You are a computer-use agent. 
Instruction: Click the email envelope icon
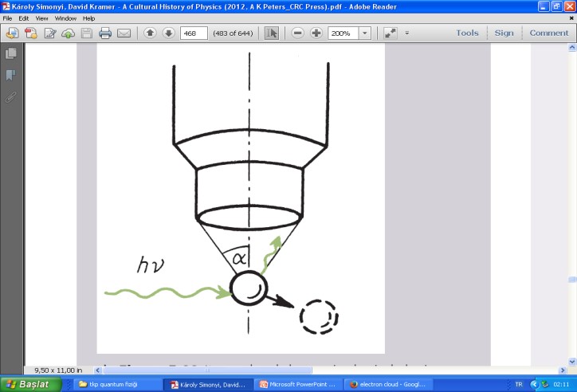(124, 33)
